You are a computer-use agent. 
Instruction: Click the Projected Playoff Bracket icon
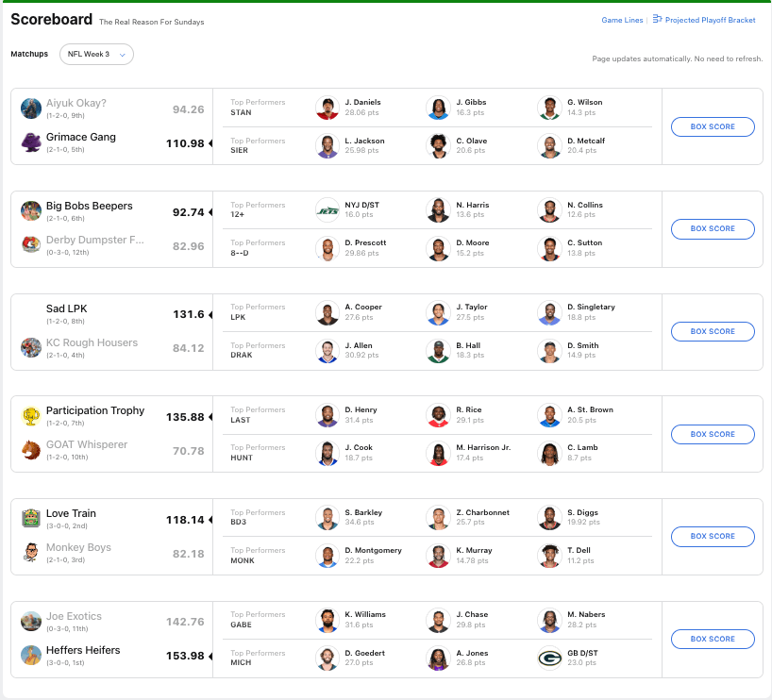[658, 20]
